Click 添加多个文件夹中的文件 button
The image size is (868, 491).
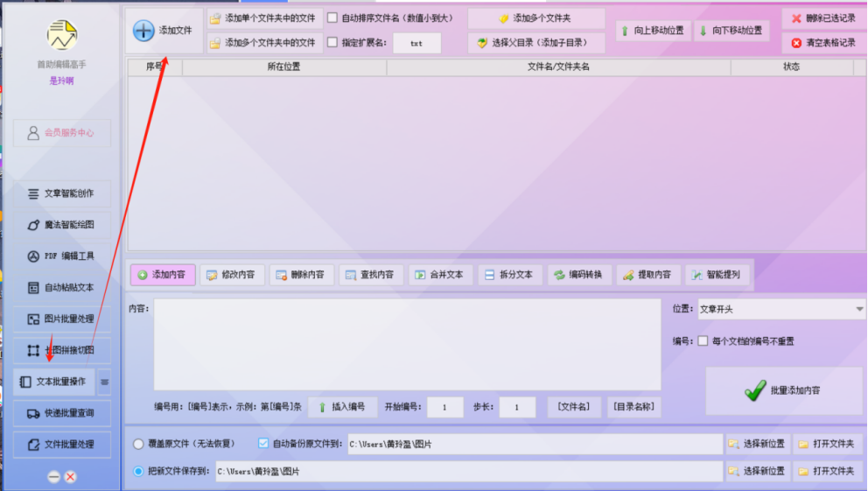[x=264, y=43]
